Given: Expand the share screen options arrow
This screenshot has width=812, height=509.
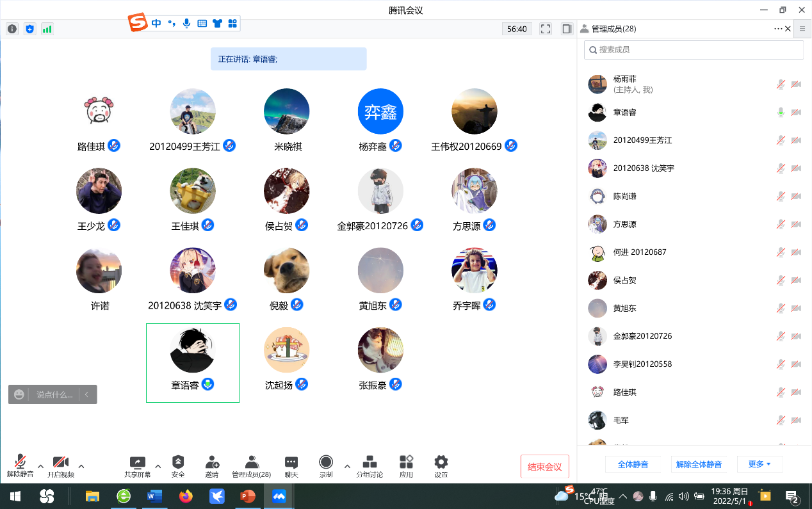Looking at the screenshot, I should [158, 465].
